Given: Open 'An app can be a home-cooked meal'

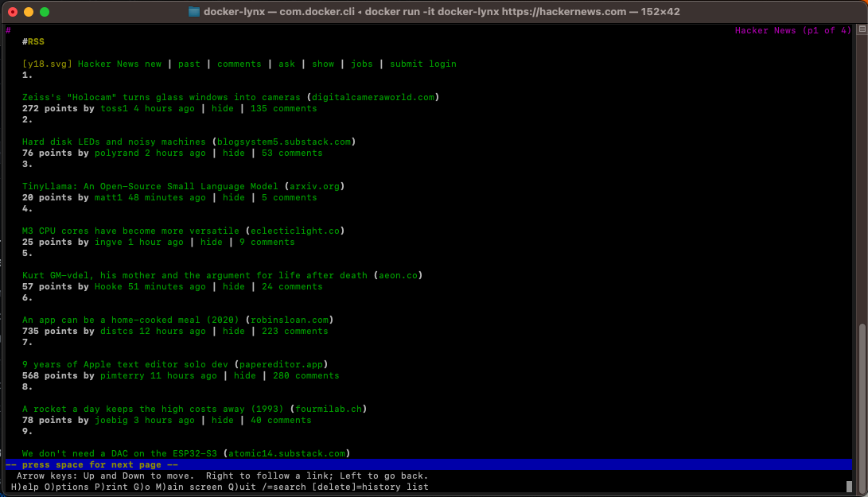Looking at the screenshot, I should (130, 320).
